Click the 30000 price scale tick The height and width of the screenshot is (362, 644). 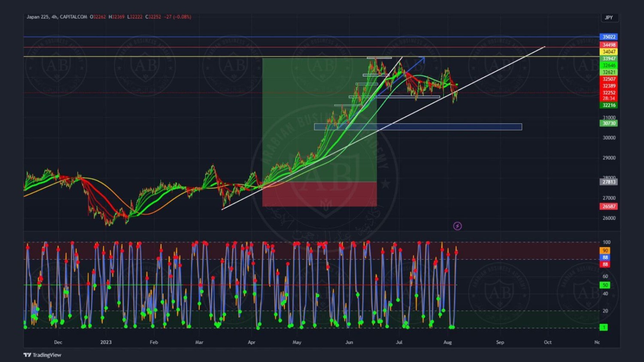[609, 138]
